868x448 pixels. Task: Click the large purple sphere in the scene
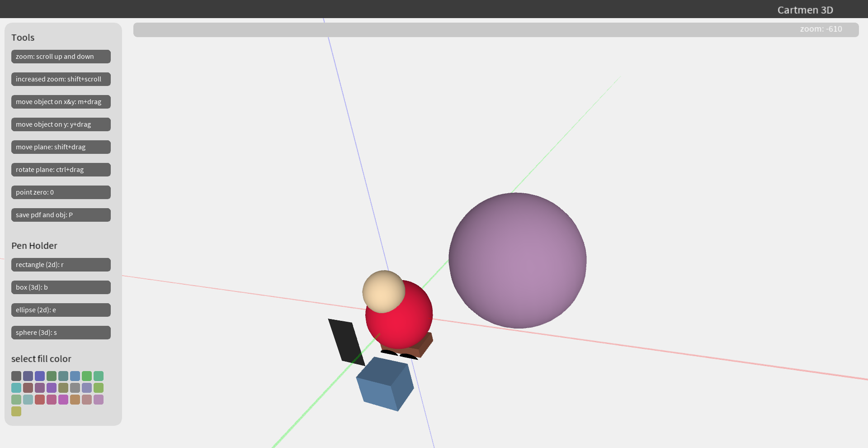517,260
